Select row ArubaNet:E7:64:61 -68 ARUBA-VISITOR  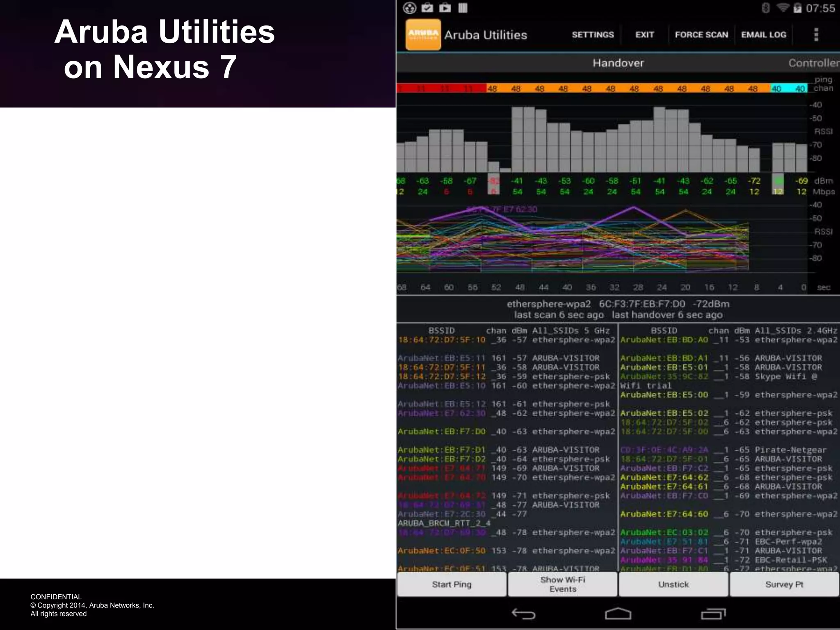[x=729, y=487]
